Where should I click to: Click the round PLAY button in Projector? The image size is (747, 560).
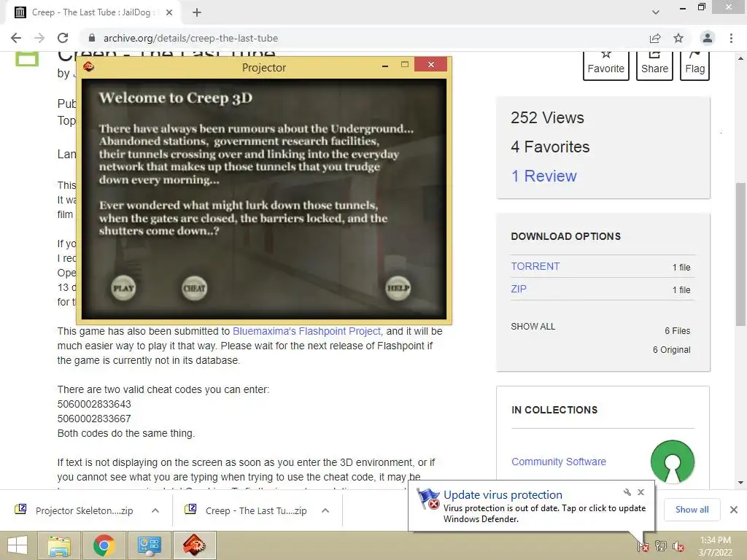point(123,288)
